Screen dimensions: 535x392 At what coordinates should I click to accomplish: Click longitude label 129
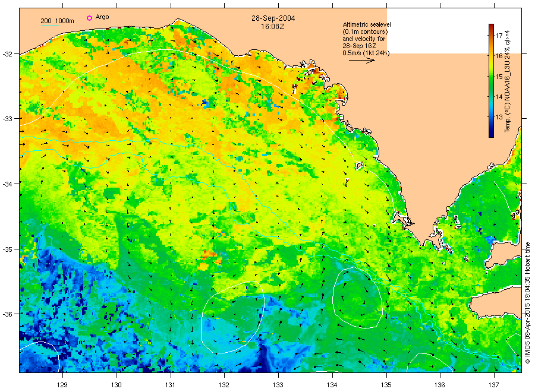(x=62, y=385)
